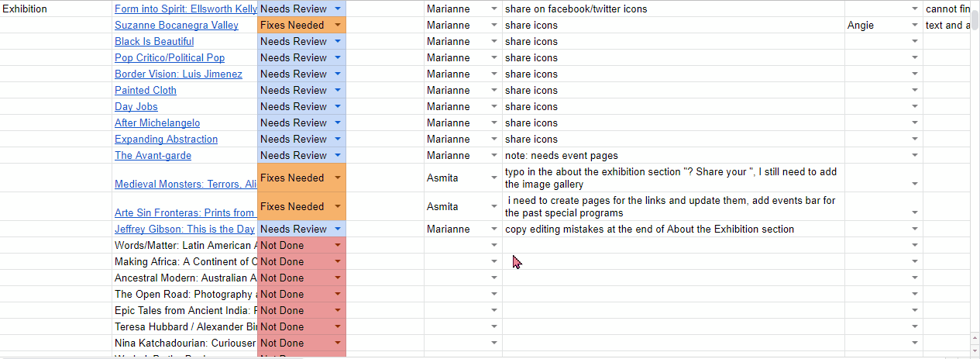Select the copy editing mistakes note cell
The height and width of the screenshot is (359, 980).
[x=673, y=229]
